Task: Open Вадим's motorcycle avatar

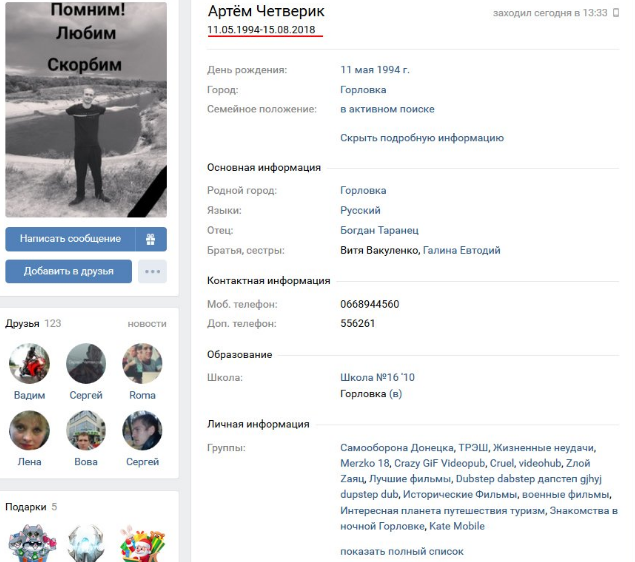Action: pos(30,363)
